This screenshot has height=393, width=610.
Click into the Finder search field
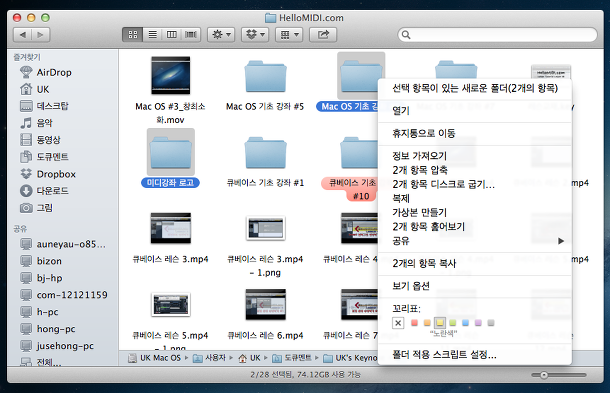tap(497, 35)
